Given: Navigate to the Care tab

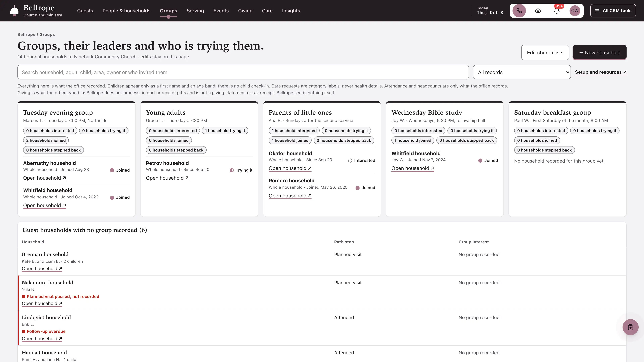Looking at the screenshot, I should [x=267, y=11].
